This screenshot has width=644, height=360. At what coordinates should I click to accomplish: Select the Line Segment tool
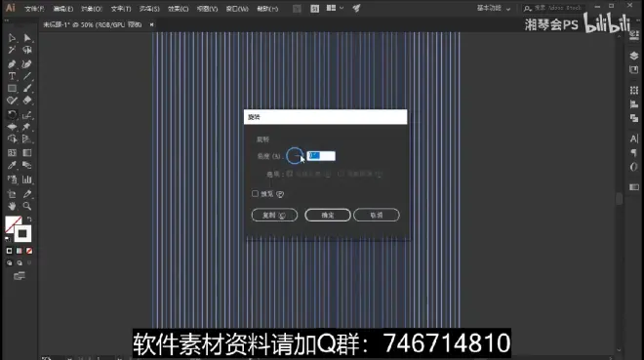tap(27, 76)
